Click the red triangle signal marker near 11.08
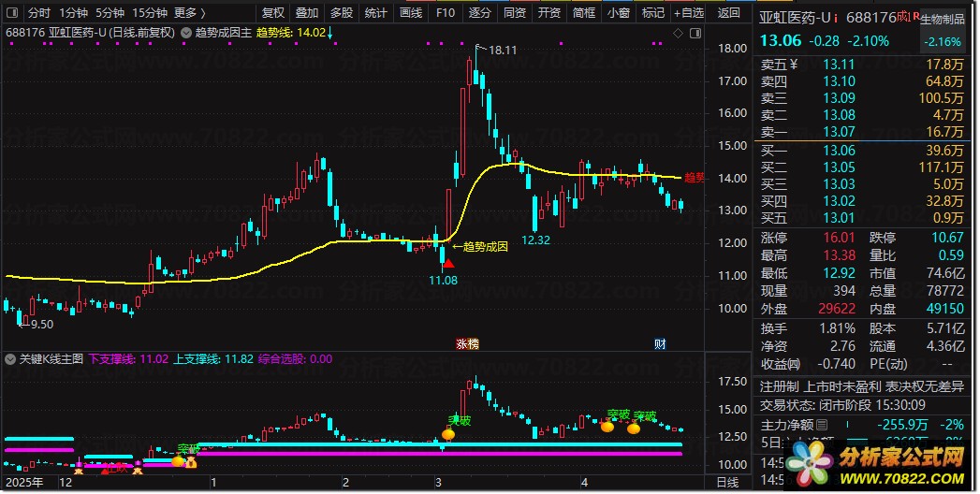980x494 pixels. pos(448,264)
